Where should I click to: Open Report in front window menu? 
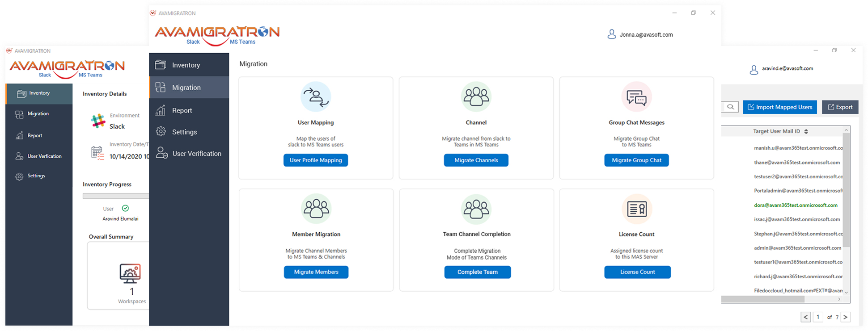189,110
